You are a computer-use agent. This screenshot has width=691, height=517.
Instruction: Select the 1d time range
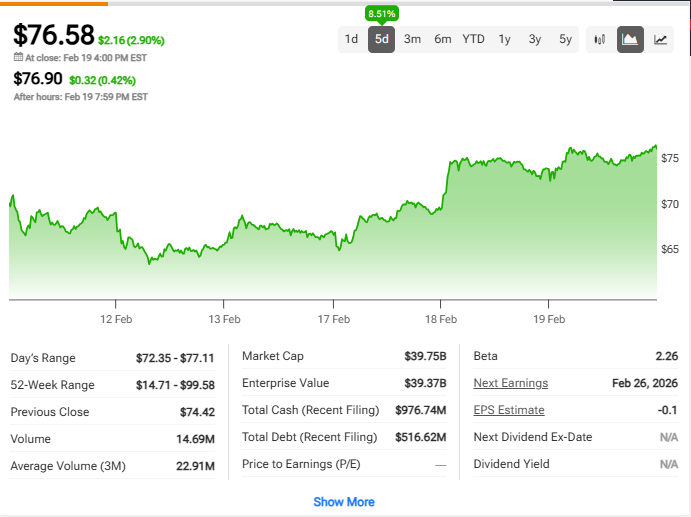point(351,39)
